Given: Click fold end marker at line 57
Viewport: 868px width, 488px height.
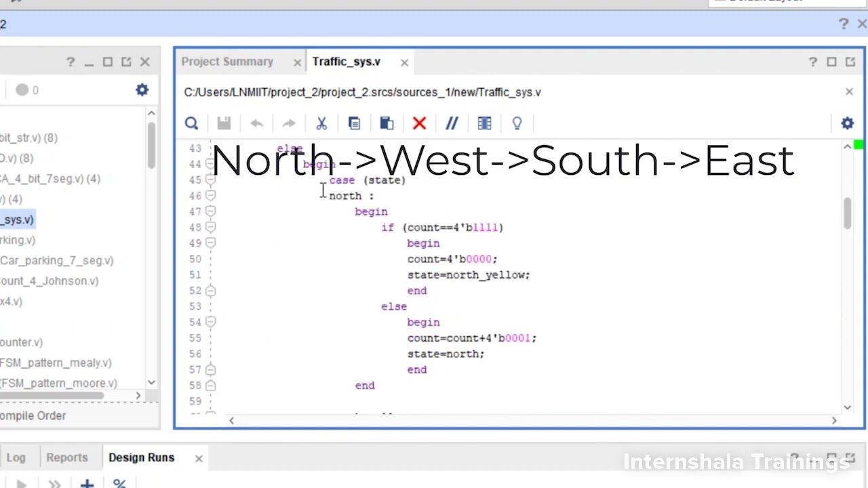Looking at the screenshot, I should point(210,369).
